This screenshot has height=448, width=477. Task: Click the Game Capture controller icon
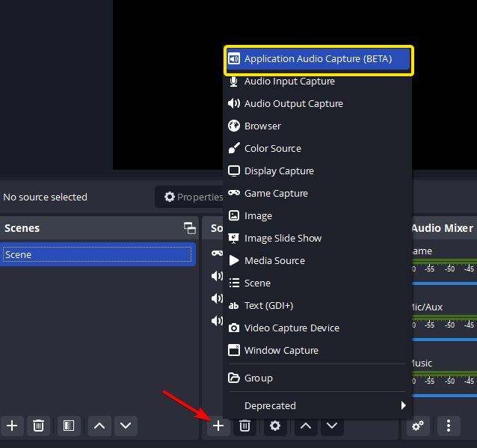(x=234, y=194)
